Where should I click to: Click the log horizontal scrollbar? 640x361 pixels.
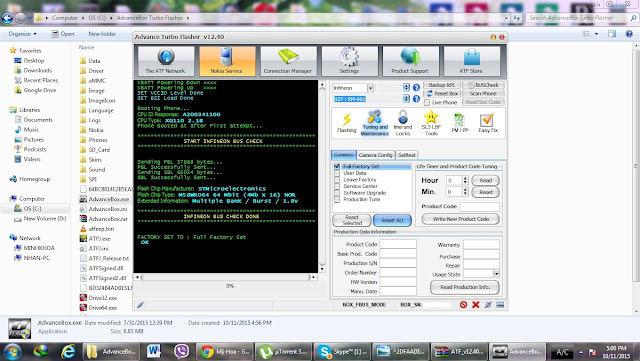tap(226, 277)
